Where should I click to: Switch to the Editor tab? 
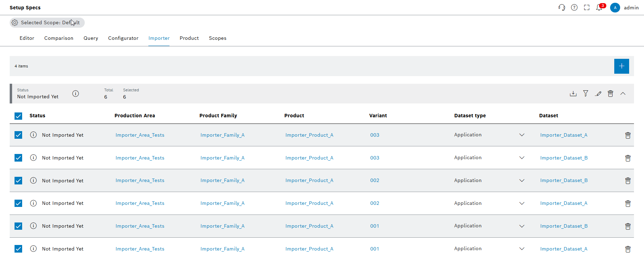[27, 38]
